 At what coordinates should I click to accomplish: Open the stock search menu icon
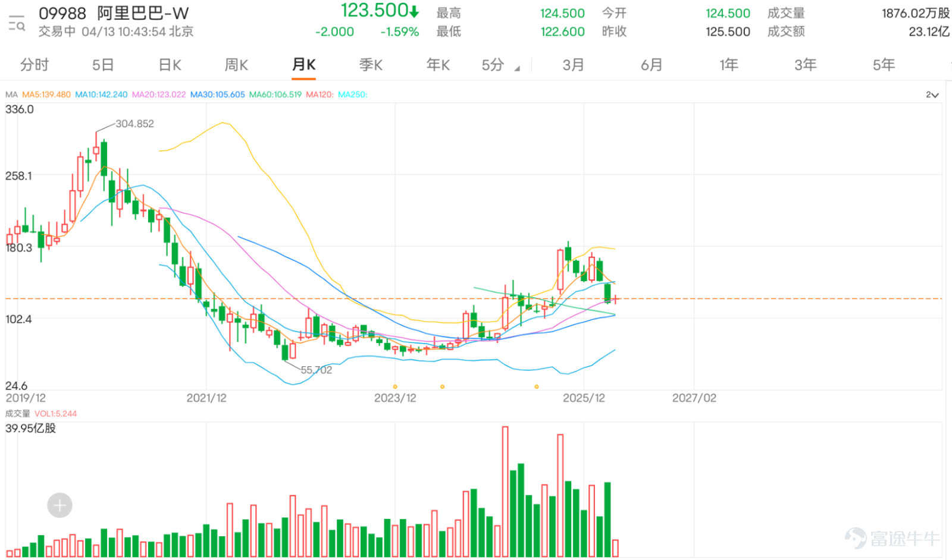(17, 23)
